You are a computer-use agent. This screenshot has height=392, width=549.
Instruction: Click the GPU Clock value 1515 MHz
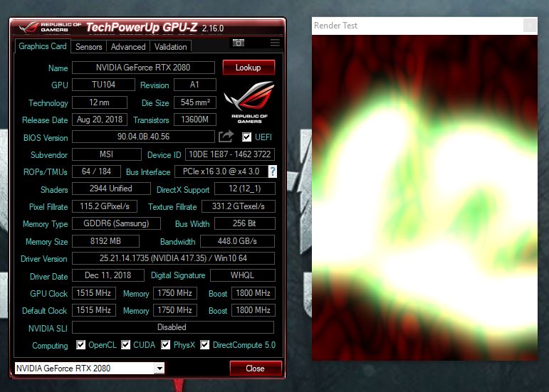click(94, 293)
